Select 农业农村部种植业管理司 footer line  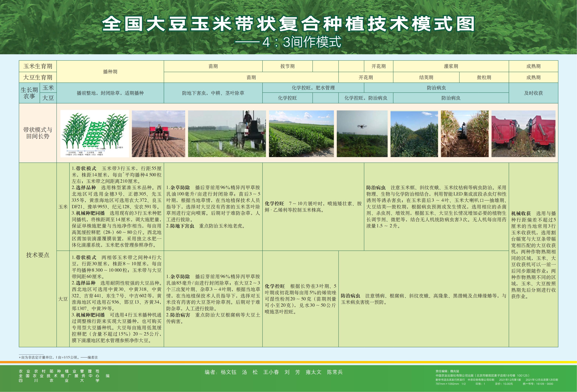(x=59, y=371)
